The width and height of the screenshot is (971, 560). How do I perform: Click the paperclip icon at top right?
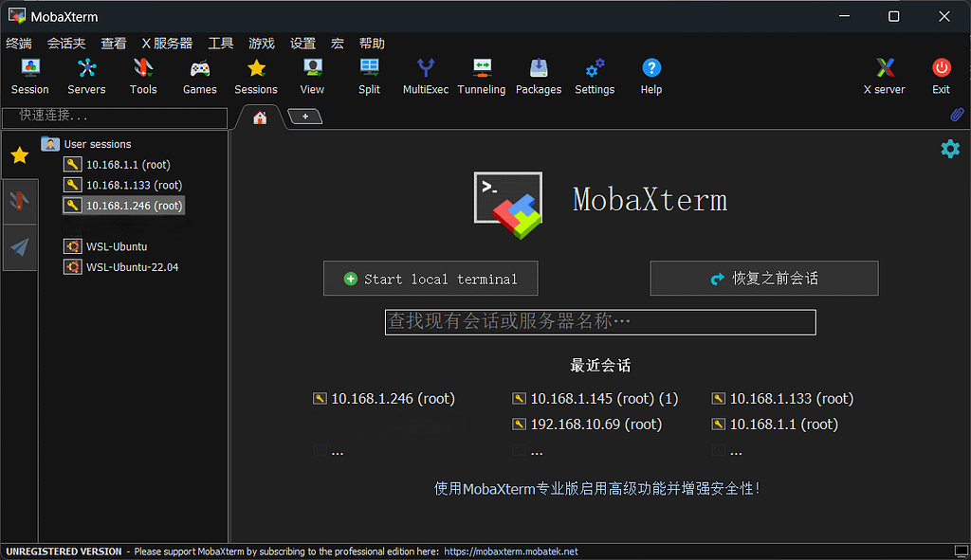[957, 115]
